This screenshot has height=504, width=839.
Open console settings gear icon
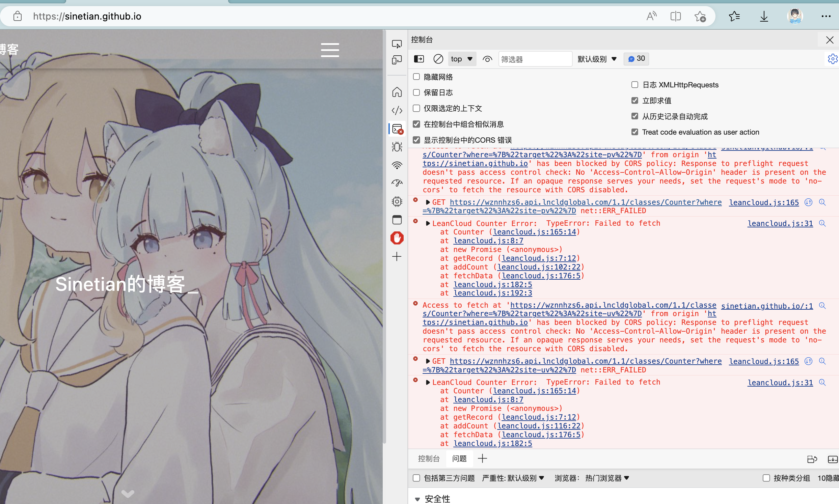(x=833, y=59)
